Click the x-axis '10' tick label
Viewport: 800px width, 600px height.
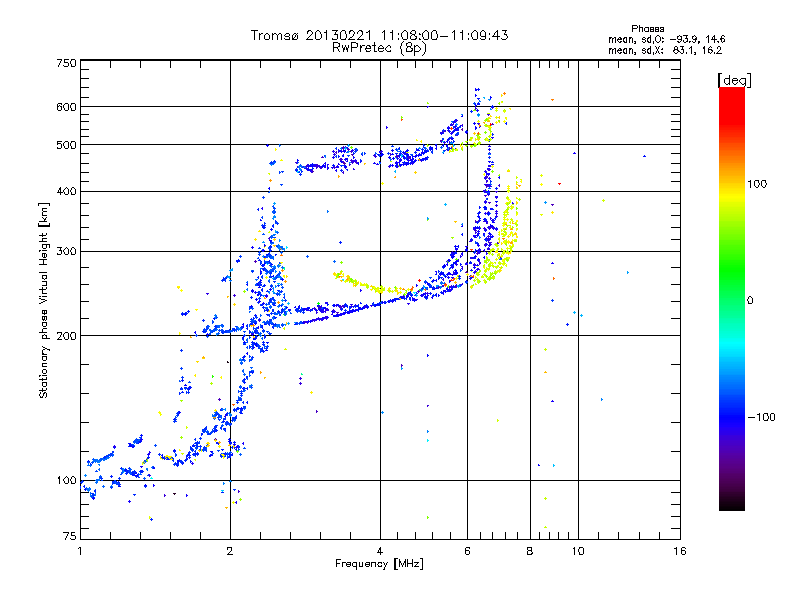pyautogui.click(x=578, y=551)
